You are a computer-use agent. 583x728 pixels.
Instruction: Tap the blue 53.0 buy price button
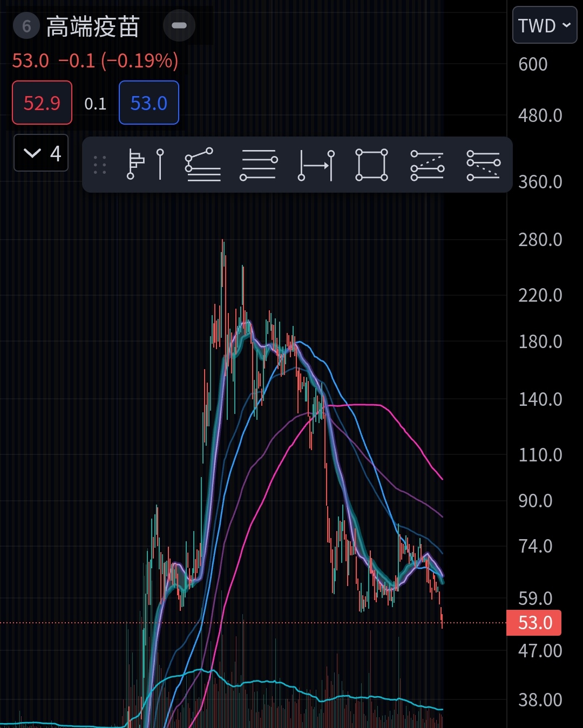click(x=149, y=103)
